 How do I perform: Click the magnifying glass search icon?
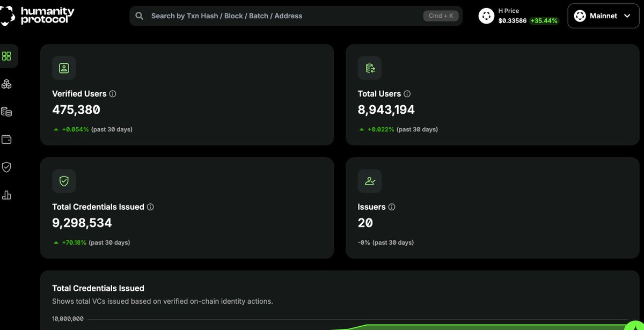[140, 16]
